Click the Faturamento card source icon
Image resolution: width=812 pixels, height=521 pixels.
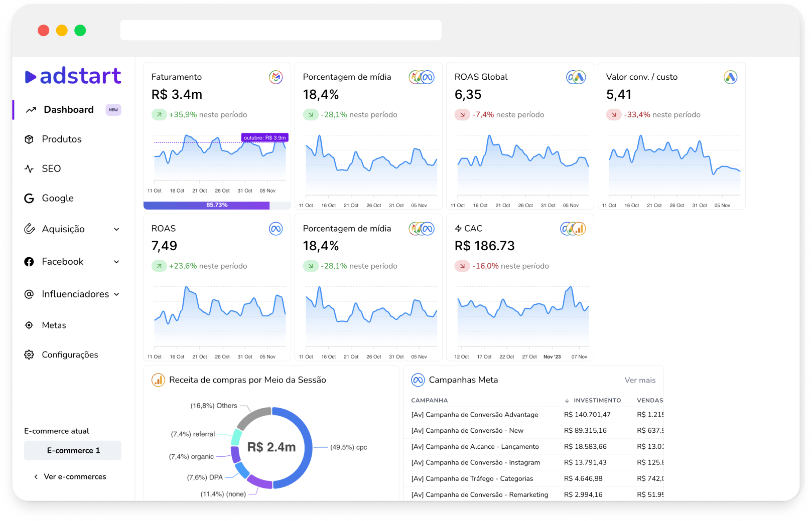click(x=276, y=77)
